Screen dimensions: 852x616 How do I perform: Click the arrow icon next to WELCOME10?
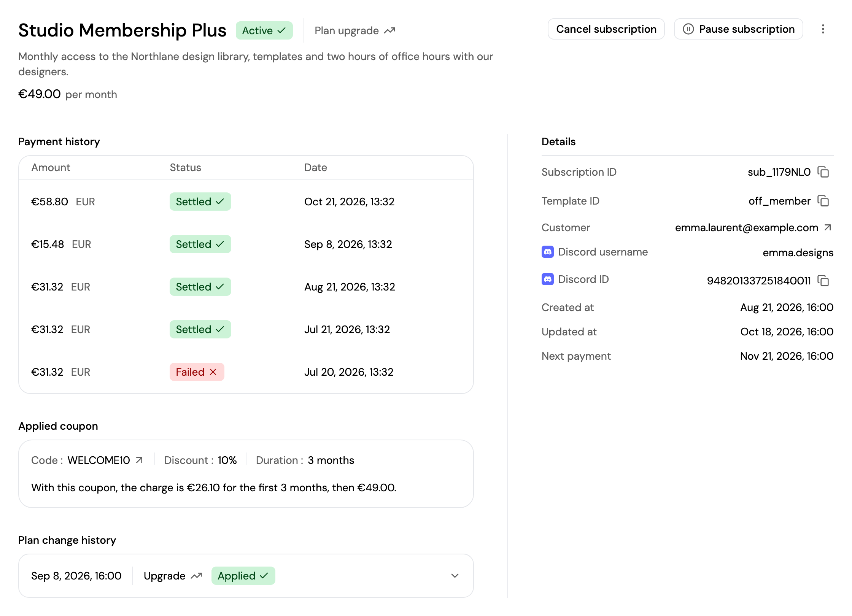tap(139, 460)
